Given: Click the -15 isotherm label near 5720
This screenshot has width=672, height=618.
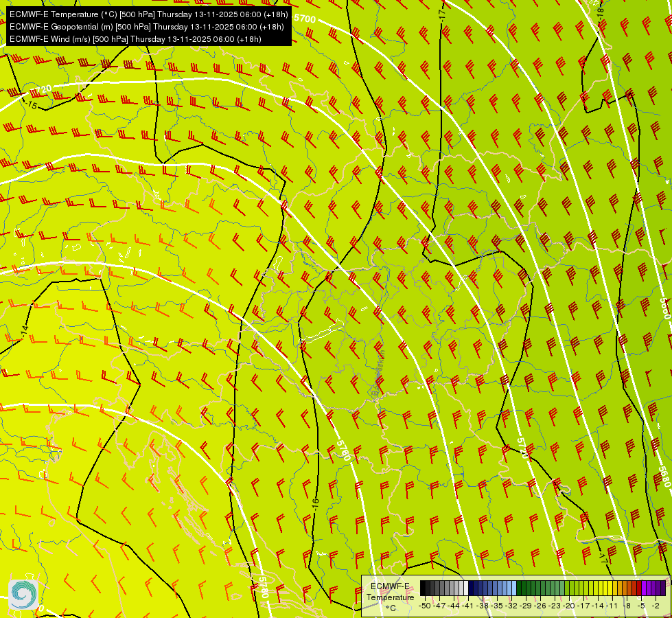Looking at the screenshot, I should tap(31, 104).
